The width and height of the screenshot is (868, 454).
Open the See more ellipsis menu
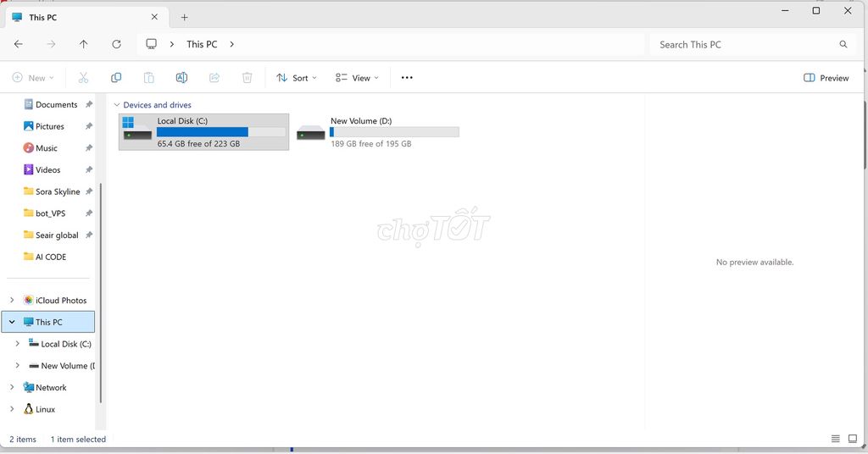click(x=407, y=78)
